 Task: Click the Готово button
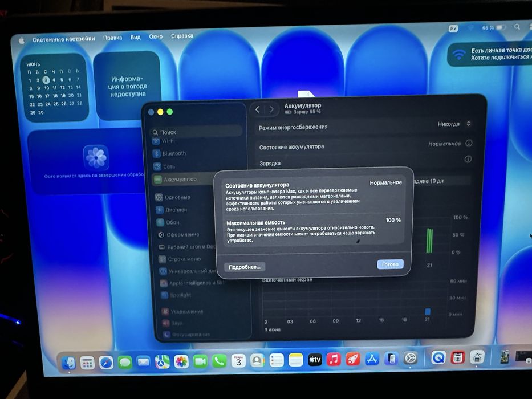[390, 264]
